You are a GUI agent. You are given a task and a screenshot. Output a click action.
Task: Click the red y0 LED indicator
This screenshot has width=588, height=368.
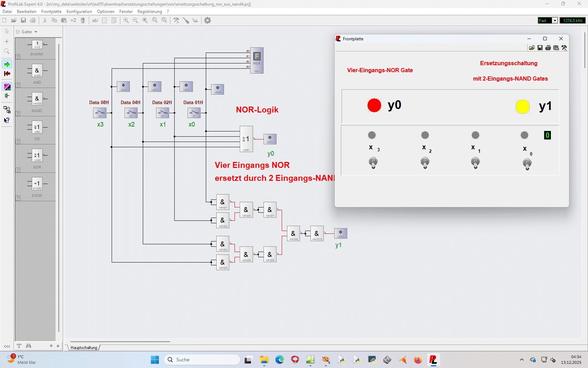(x=374, y=105)
